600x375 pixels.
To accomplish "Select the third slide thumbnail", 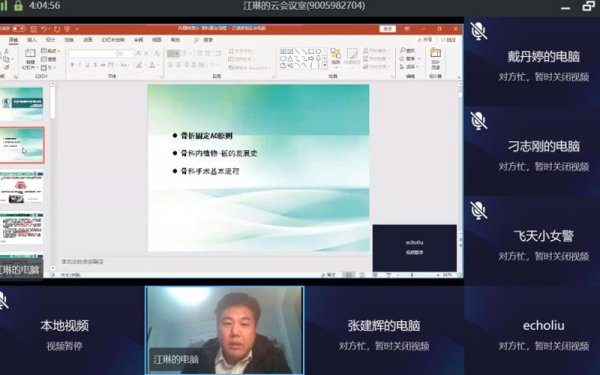I will coord(22,188).
